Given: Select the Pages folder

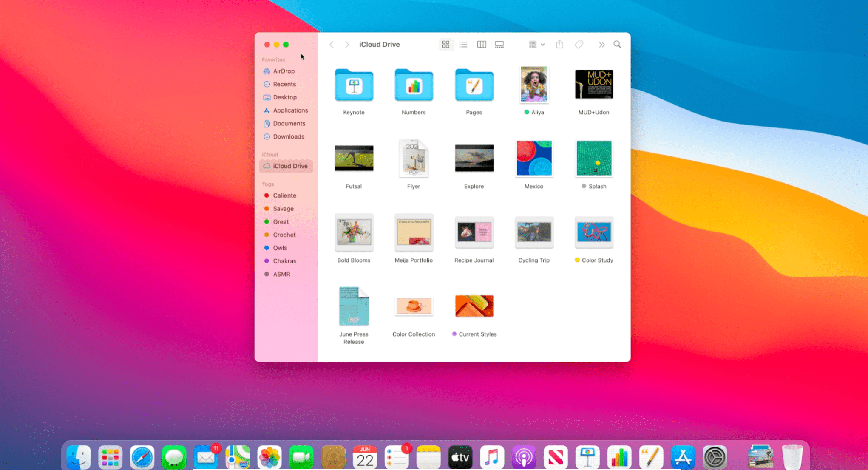Looking at the screenshot, I should tap(474, 85).
